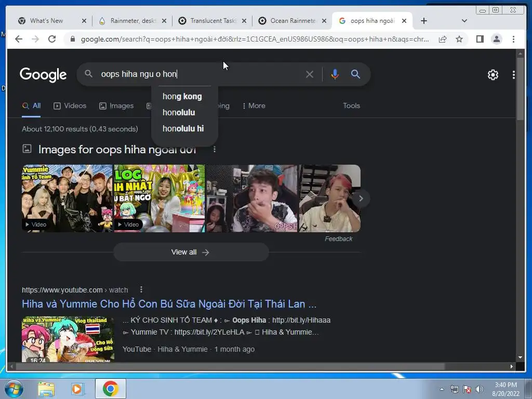The height and width of the screenshot is (399, 532).
Task: Click the View all images button
Action: coord(191,252)
